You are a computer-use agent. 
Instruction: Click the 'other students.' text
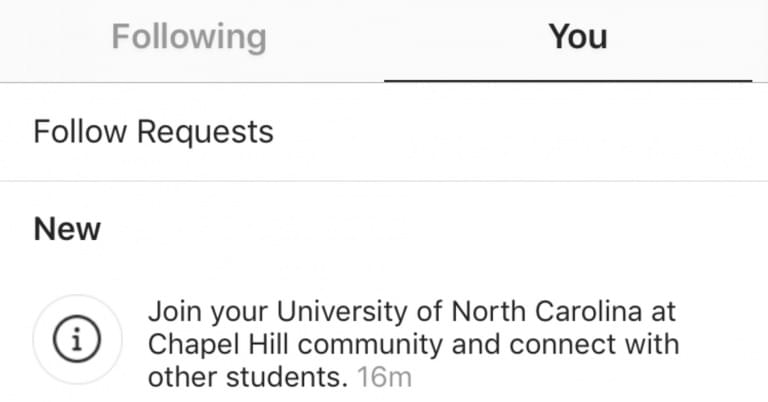[x=248, y=377]
